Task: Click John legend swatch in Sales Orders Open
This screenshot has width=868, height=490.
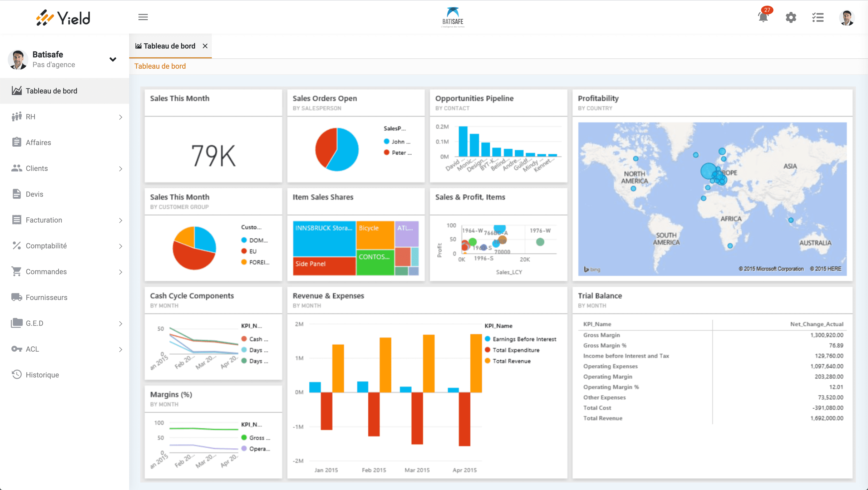Action: tap(386, 141)
